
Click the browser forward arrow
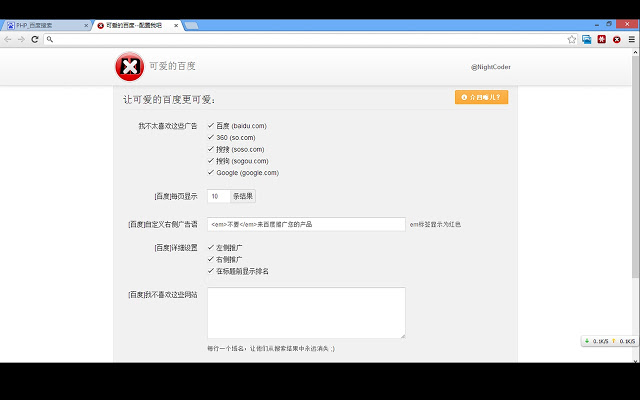[21, 39]
